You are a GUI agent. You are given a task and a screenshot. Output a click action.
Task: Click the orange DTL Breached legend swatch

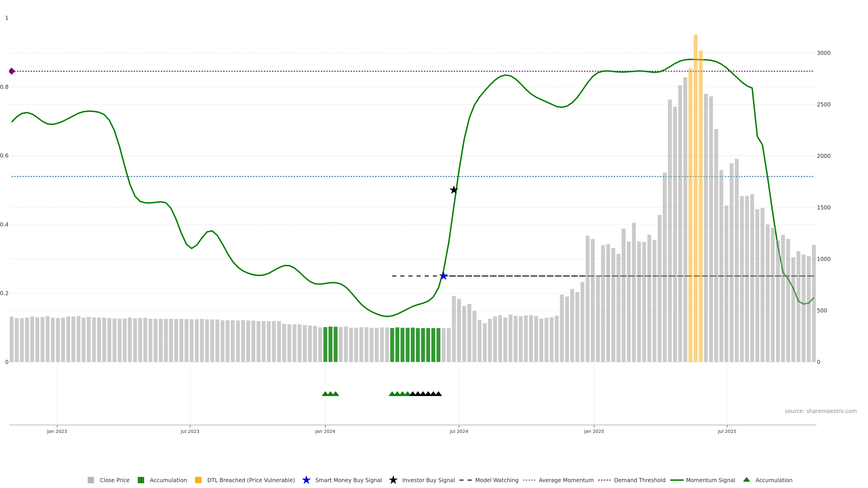tap(198, 480)
